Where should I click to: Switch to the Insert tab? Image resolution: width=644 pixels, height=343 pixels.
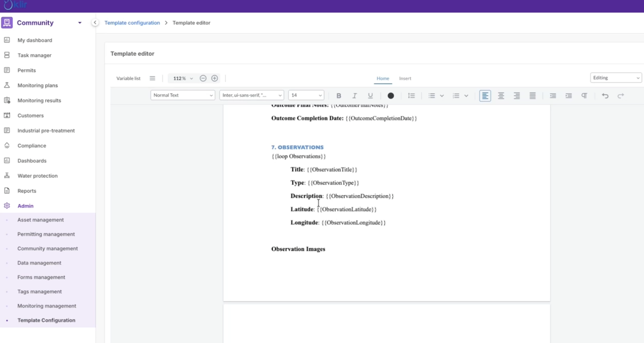tap(405, 79)
